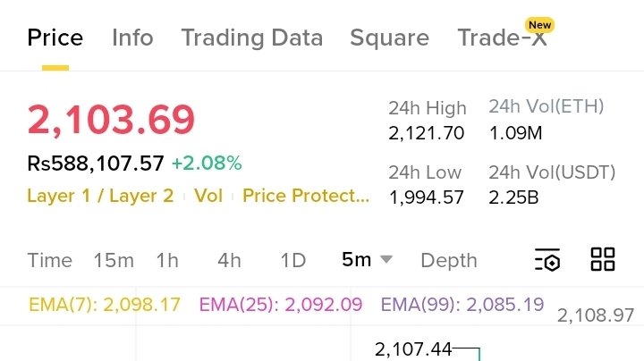The width and height of the screenshot is (644, 361).
Task: Go to the Trading Data tab
Action: pos(251,38)
